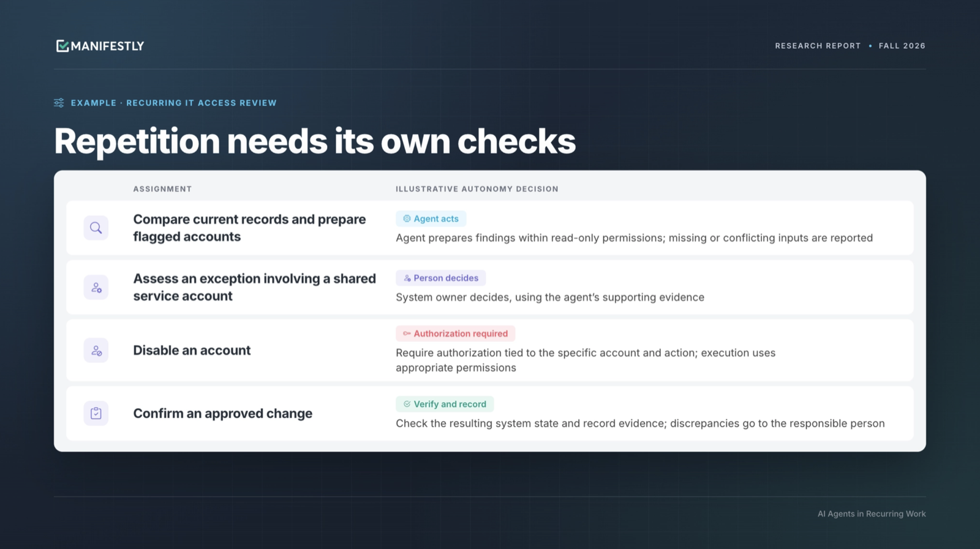Click the person-settings icon for shared service account
Screen dimensions: 980x549
[x=96, y=287]
